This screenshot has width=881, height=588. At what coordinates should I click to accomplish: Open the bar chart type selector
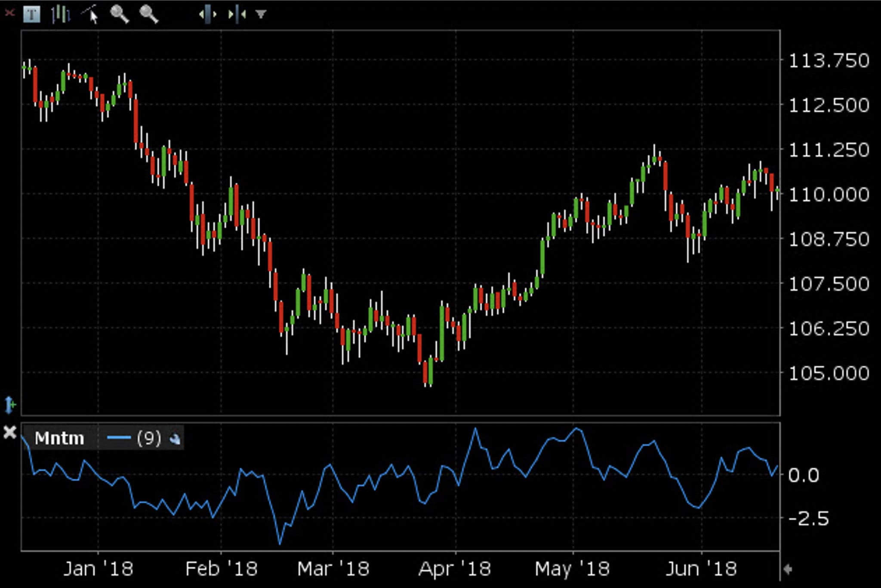click(61, 14)
